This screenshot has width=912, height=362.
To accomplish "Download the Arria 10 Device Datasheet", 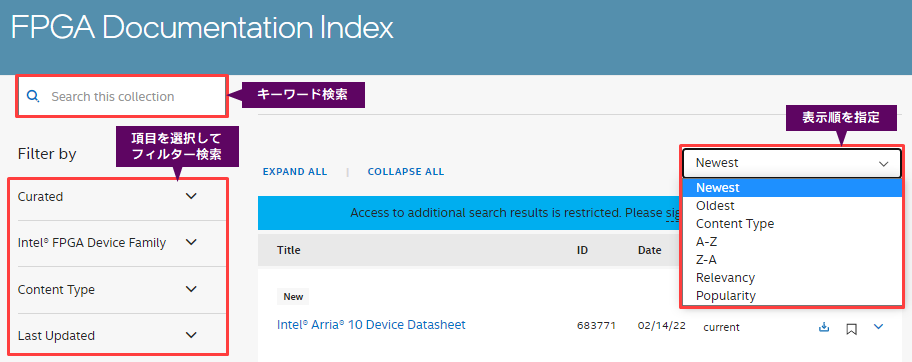I will pos(824,327).
